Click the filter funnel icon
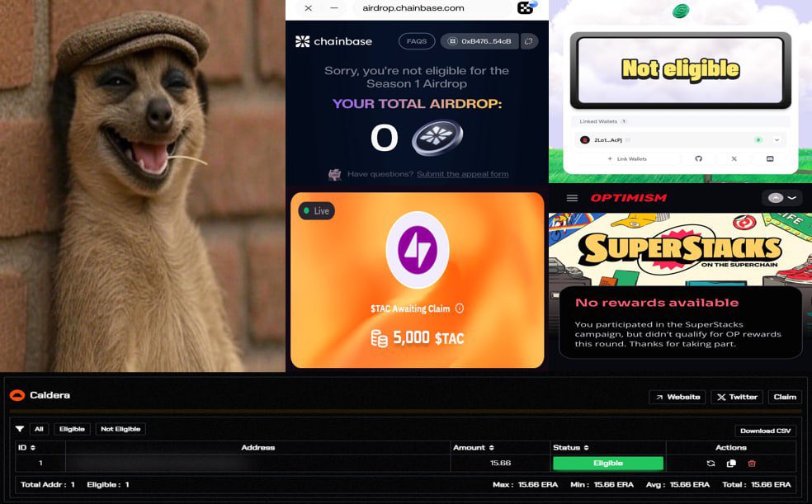This screenshot has width=812, height=504. click(x=20, y=429)
